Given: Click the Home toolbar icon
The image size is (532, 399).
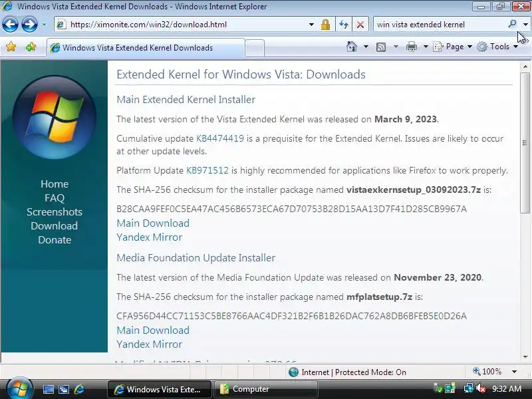Looking at the screenshot, I should [x=352, y=47].
